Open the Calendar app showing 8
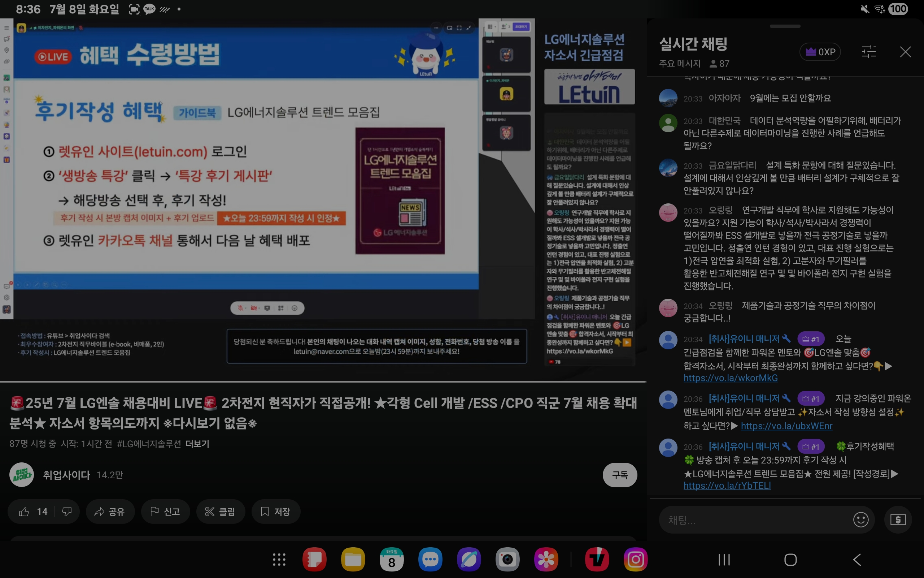 point(391,559)
